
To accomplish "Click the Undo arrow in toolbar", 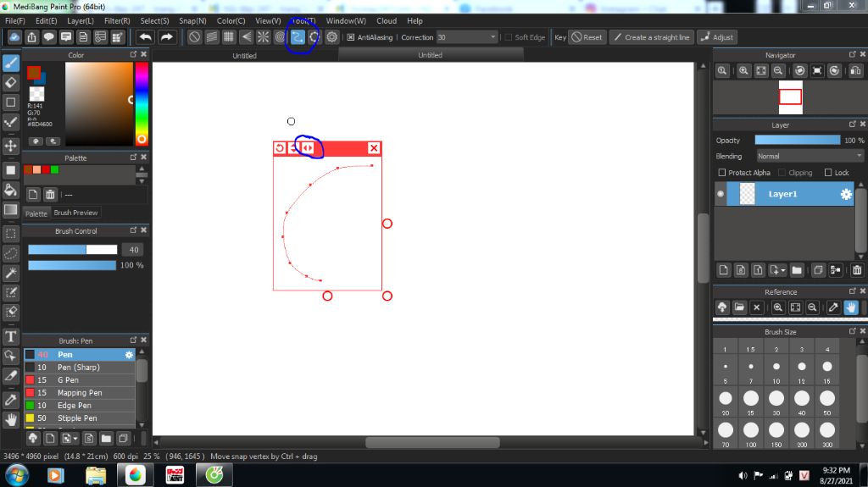I will click(146, 37).
